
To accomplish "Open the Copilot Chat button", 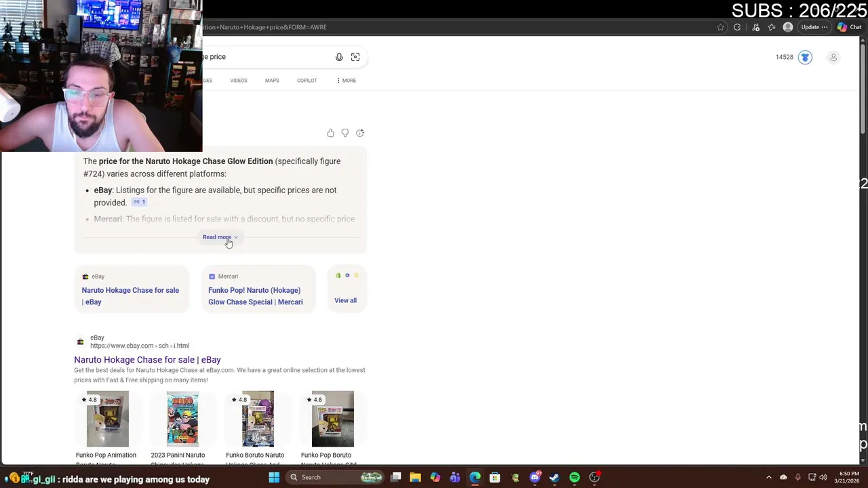I will pyautogui.click(x=849, y=27).
